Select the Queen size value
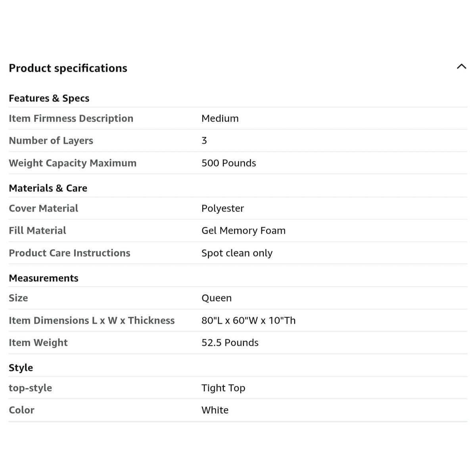Viewport: 476px width, 476px height. click(217, 298)
